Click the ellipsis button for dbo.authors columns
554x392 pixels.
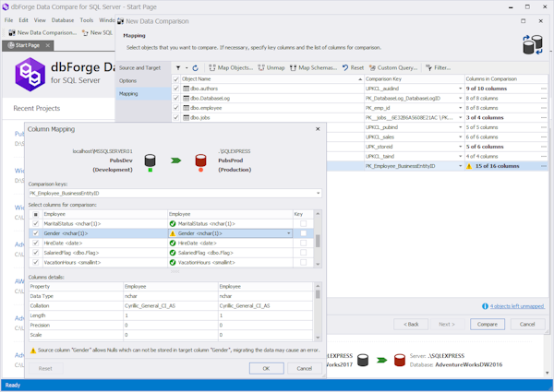point(544,89)
